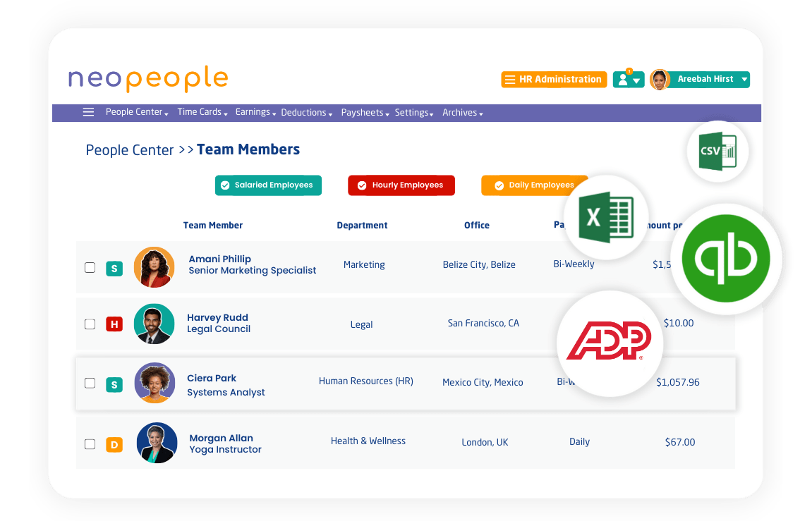Click the Human Resources (HR) cell
This screenshot has height=521, width=812.
366,381
